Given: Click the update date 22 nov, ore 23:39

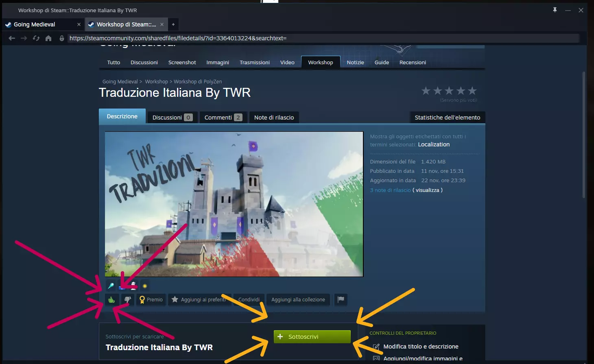Looking at the screenshot, I should pos(443,181).
